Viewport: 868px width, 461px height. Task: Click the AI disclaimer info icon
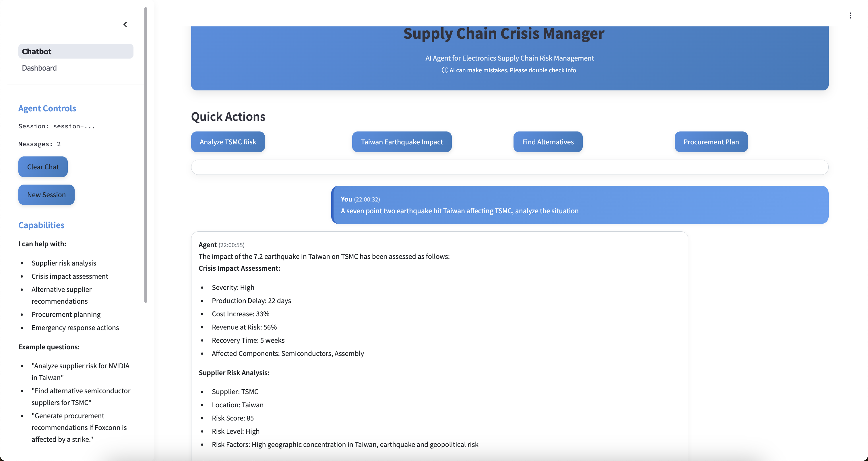(x=445, y=70)
